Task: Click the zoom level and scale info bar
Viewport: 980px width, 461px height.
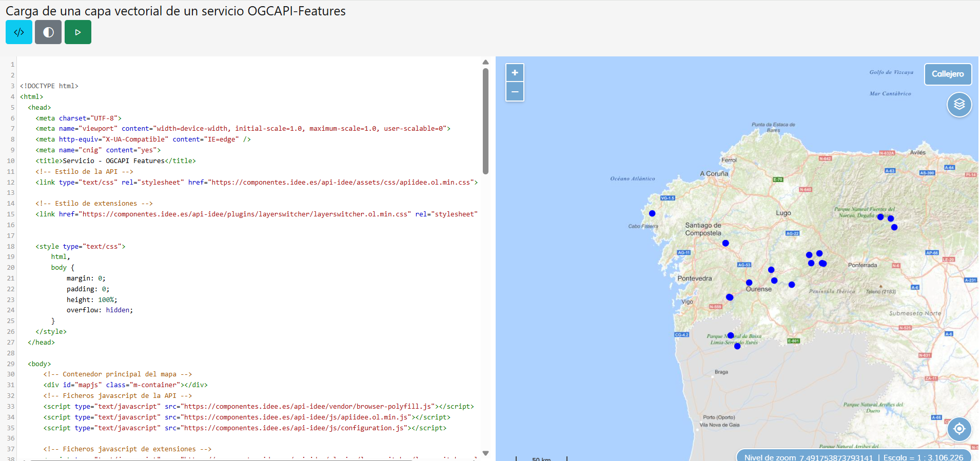Action: click(854, 456)
